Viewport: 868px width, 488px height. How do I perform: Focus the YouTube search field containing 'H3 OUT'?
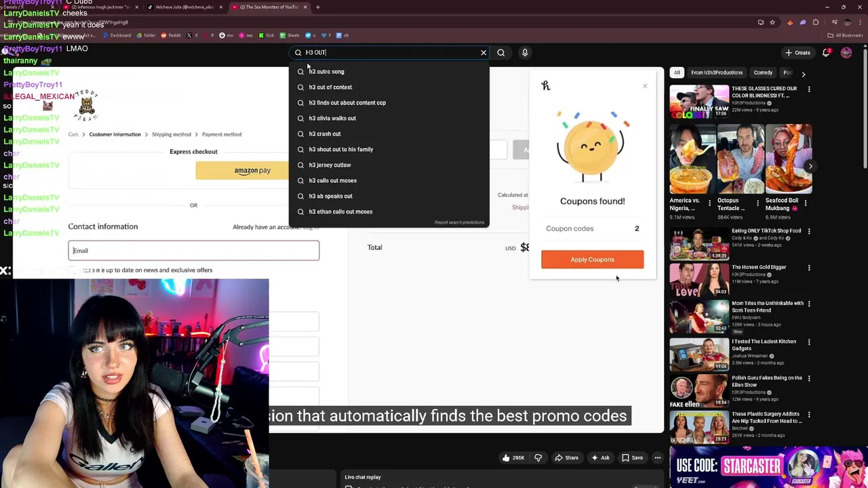(x=390, y=52)
